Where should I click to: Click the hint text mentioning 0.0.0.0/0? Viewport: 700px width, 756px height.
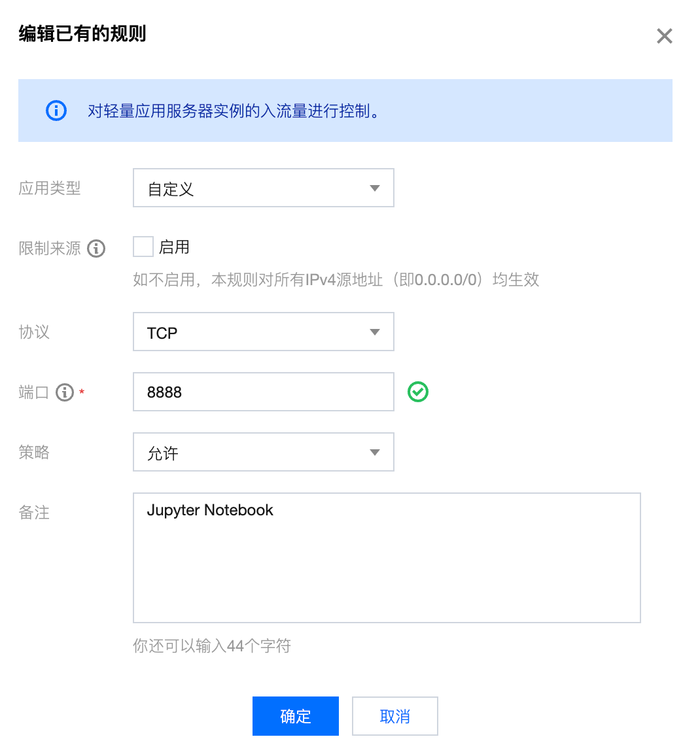(336, 280)
